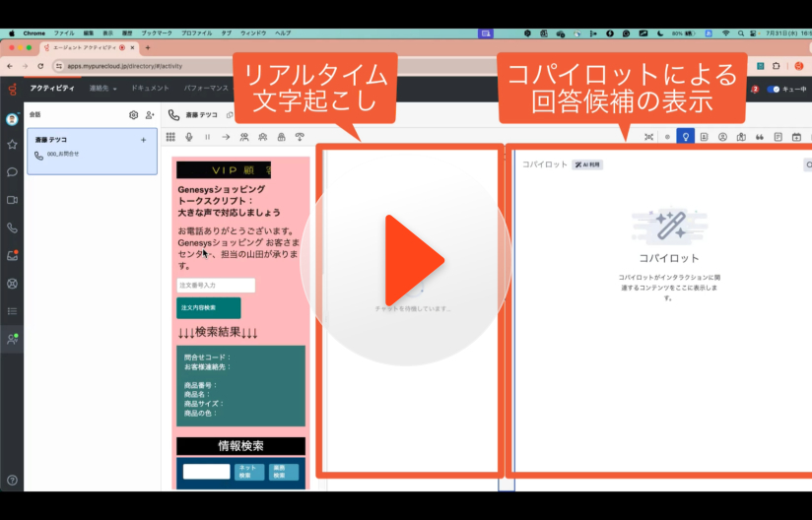Open the Chrome ブックマーク menu
This screenshot has width=812, height=520.
[x=157, y=33]
